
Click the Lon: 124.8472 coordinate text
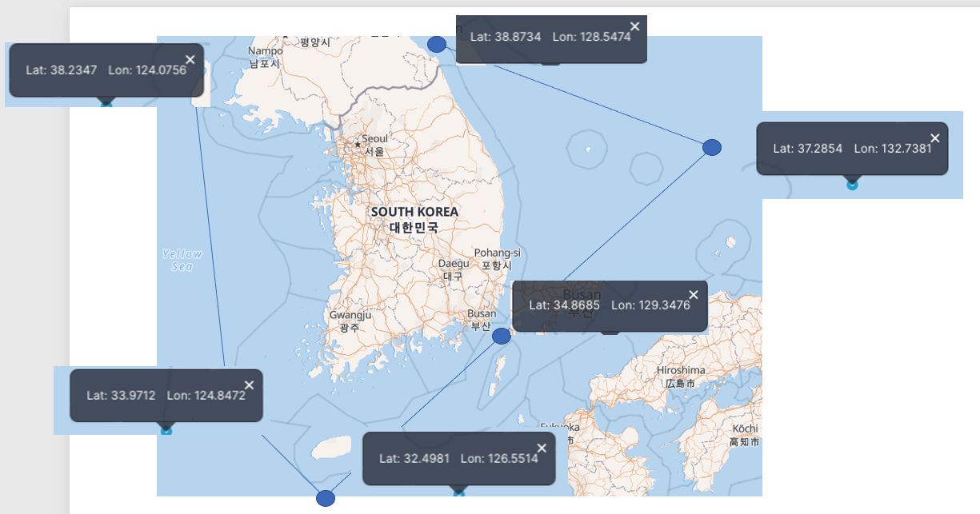click(x=206, y=395)
